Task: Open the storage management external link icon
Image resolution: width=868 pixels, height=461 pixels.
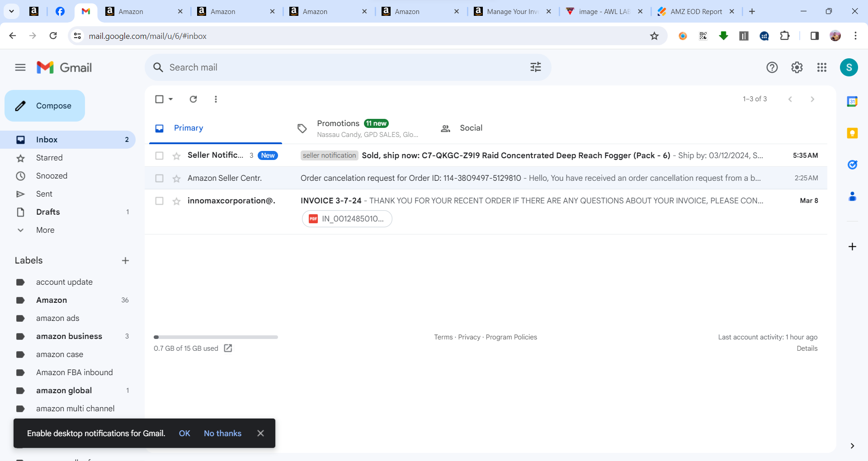Action: (228, 348)
